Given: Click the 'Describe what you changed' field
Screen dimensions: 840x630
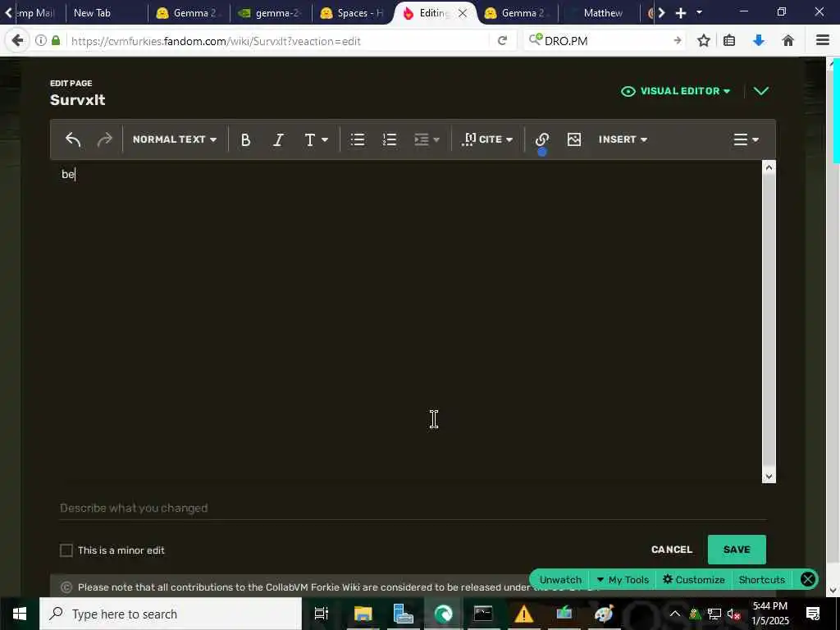Looking at the screenshot, I should tap(413, 508).
